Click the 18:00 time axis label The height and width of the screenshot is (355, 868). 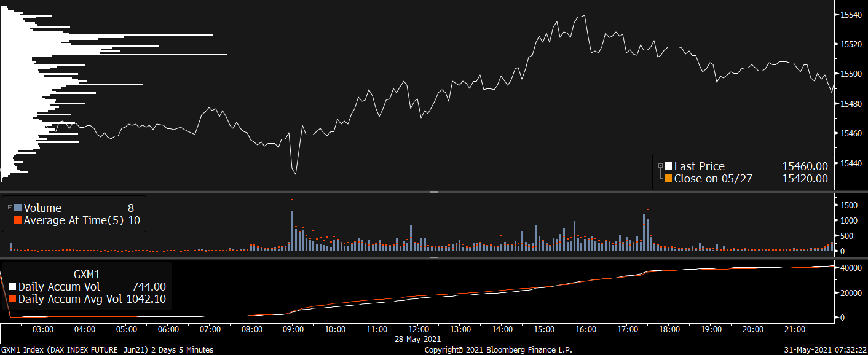coord(669,329)
